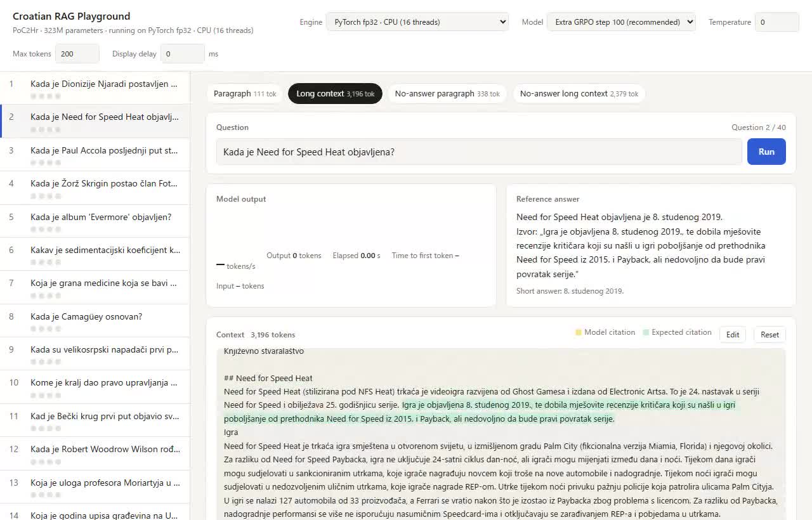Click the Temperature input field

776,22
